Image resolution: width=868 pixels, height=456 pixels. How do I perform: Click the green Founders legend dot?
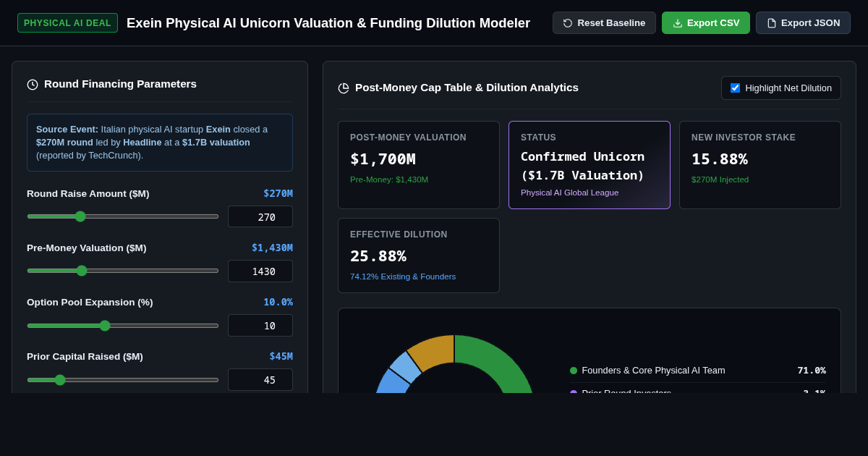[574, 371]
